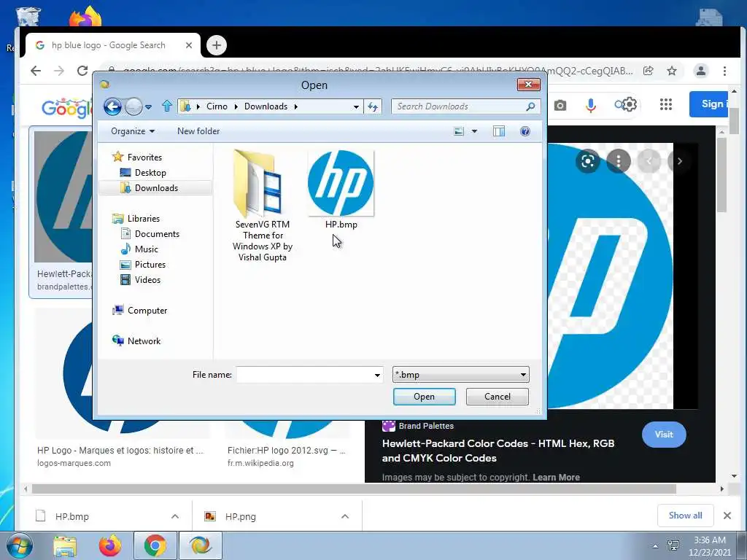Open a new Chrome tab

coord(216,45)
